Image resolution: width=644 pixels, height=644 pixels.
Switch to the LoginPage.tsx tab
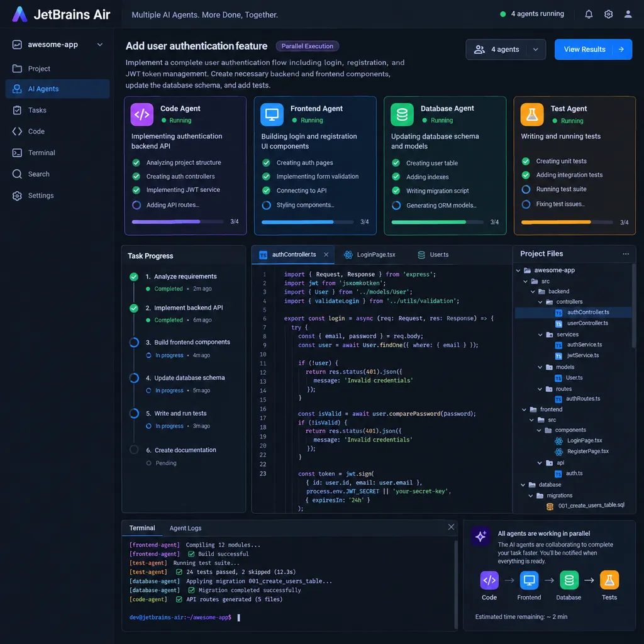point(370,255)
